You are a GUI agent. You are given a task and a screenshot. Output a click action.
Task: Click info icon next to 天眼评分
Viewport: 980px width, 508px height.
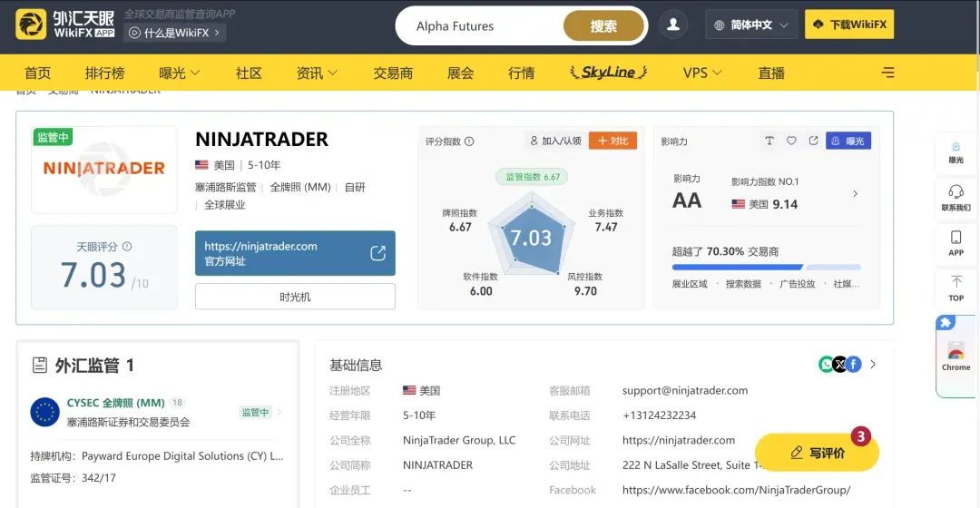point(127,246)
